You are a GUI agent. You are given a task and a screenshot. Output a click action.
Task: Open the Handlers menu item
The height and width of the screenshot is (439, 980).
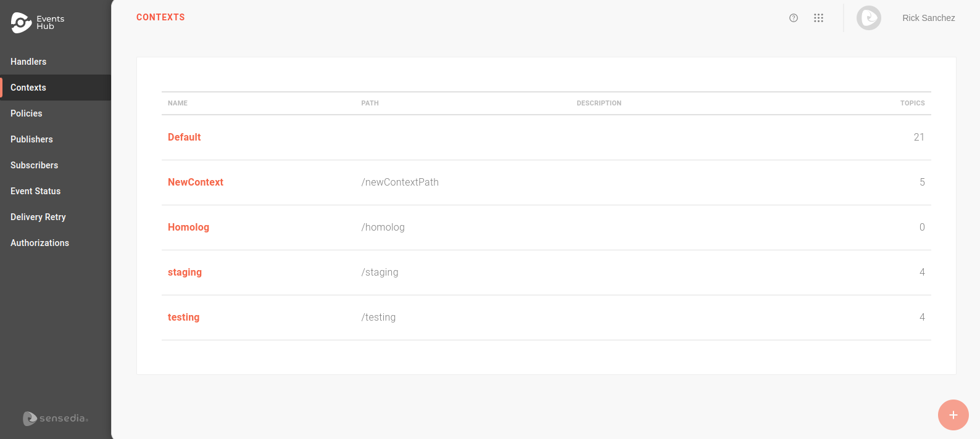click(28, 62)
